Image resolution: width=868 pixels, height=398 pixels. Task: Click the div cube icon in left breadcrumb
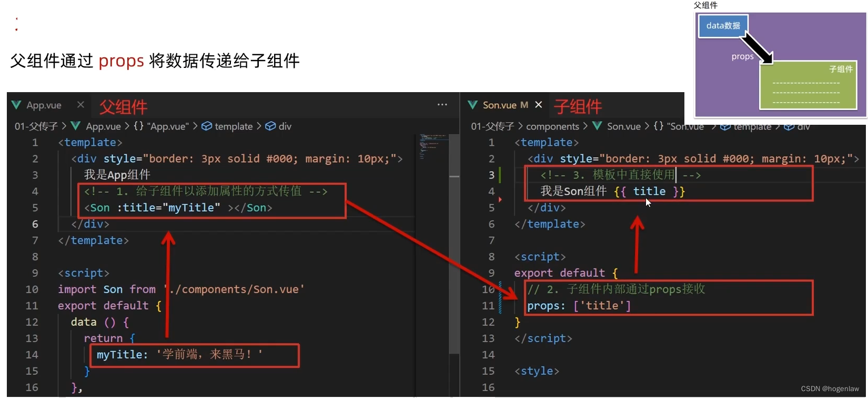270,126
